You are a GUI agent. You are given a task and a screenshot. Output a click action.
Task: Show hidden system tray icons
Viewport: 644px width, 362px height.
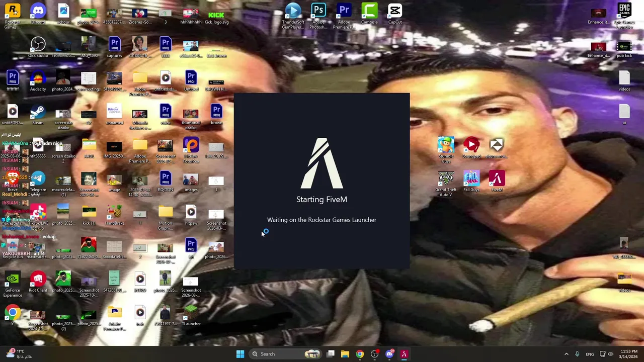coord(566,354)
